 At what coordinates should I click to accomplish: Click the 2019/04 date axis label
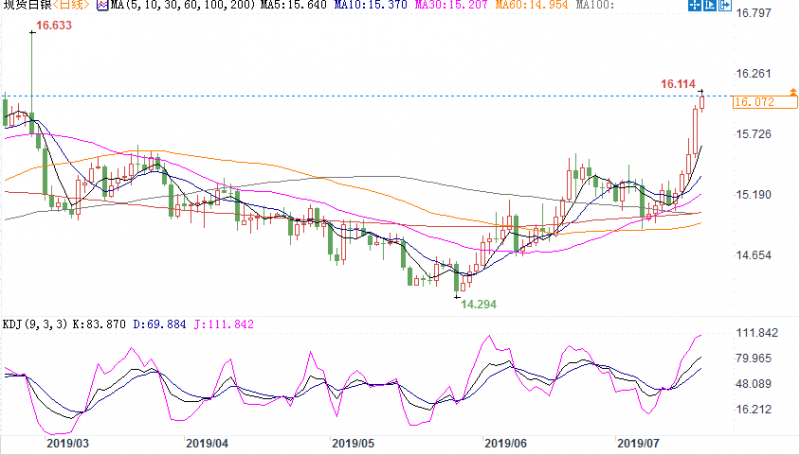click(207, 443)
